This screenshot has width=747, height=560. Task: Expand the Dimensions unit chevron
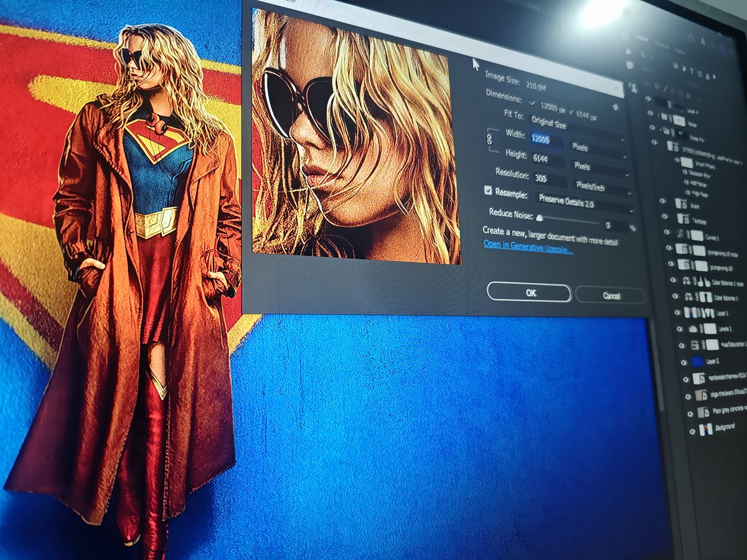532,102
